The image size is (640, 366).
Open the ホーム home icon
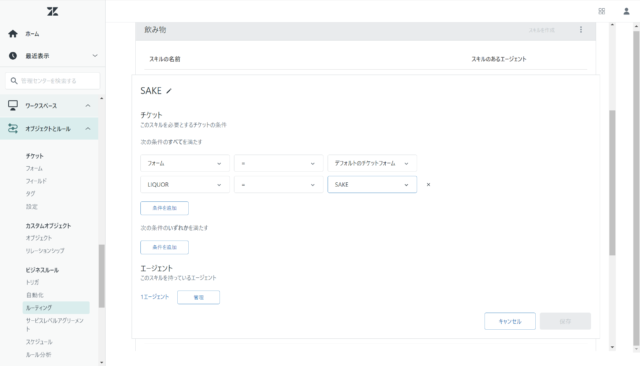13,34
